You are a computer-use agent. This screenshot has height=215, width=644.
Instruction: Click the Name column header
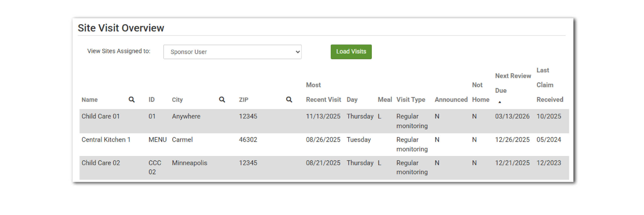pyautogui.click(x=90, y=100)
